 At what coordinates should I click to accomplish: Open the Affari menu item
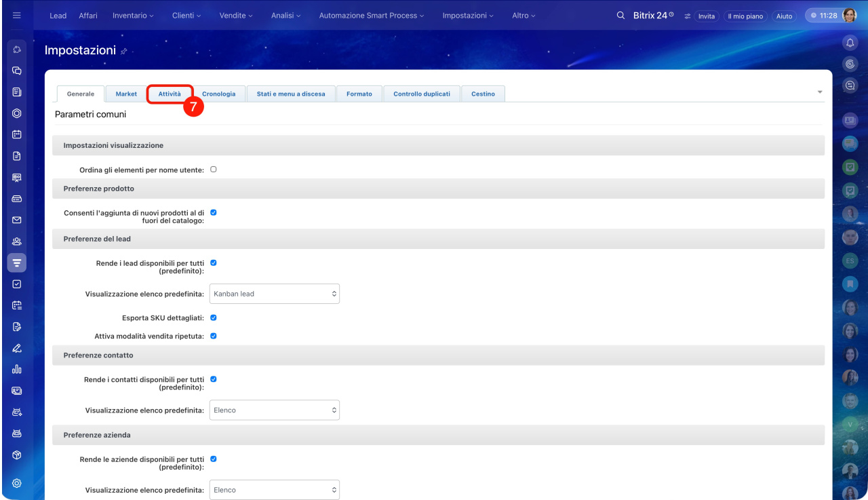88,16
